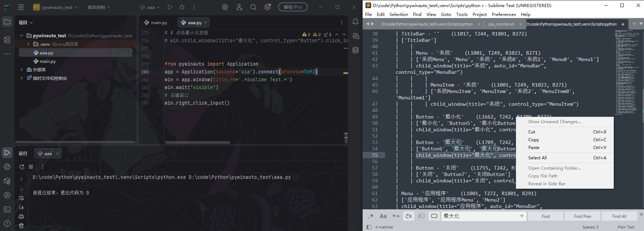Open Project tool window folder icon
The width and height of the screenshot is (644, 231).
pyautogui.click(x=7, y=22)
